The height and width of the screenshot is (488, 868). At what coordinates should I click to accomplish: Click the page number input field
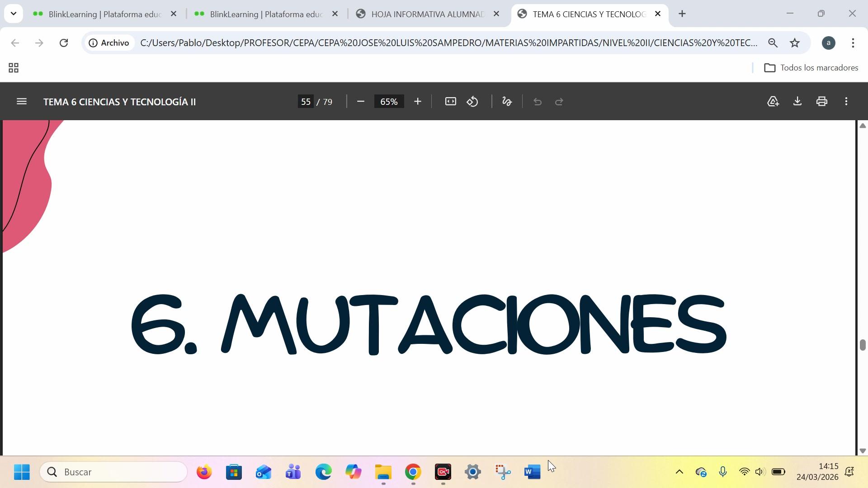(x=306, y=102)
